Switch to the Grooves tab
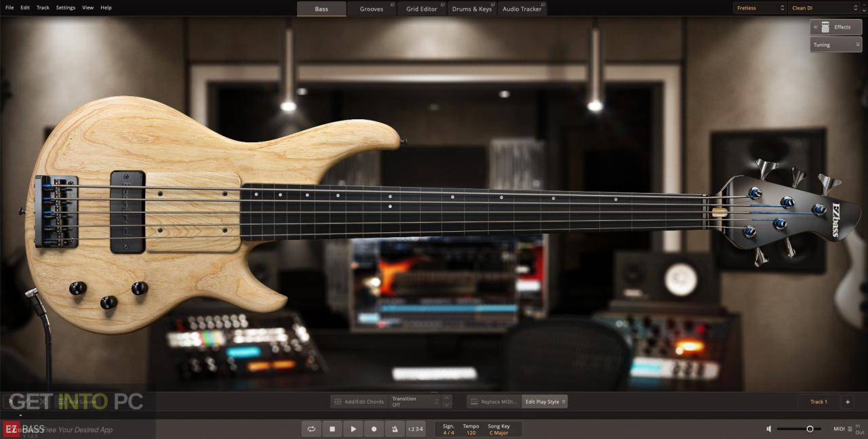The height and width of the screenshot is (439, 868). coord(372,9)
